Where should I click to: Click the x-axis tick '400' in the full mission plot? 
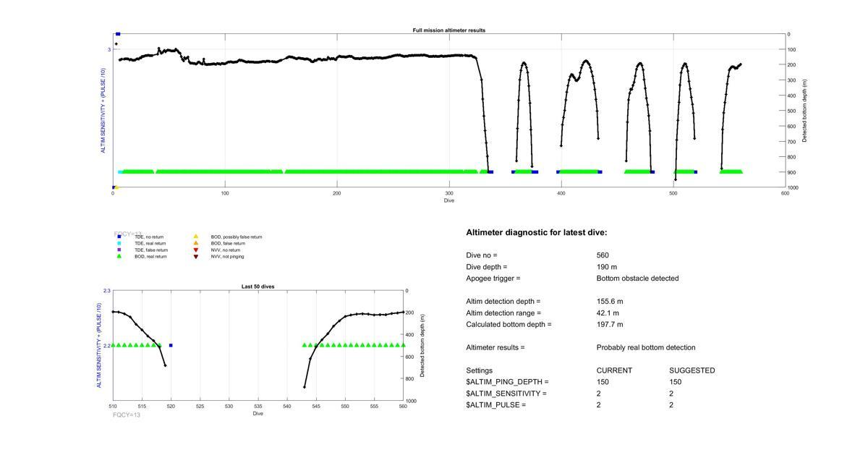(x=561, y=194)
